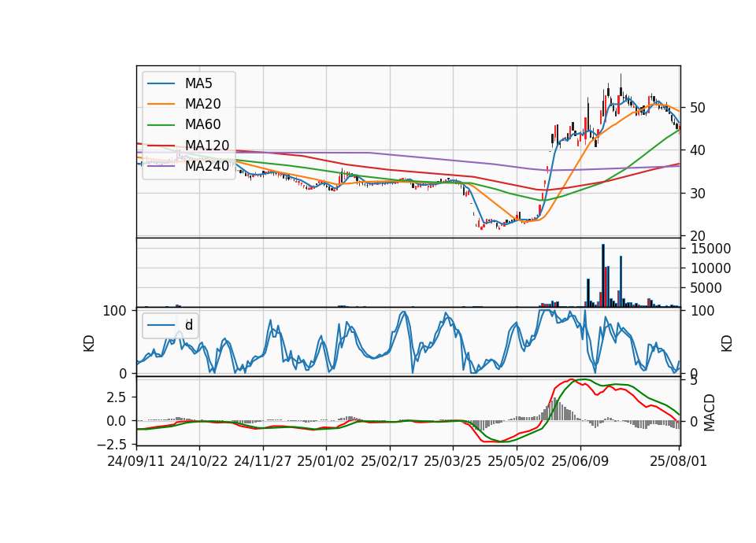Click the 25/06/09 date label
This screenshot has height=543, width=756.
(x=580, y=461)
